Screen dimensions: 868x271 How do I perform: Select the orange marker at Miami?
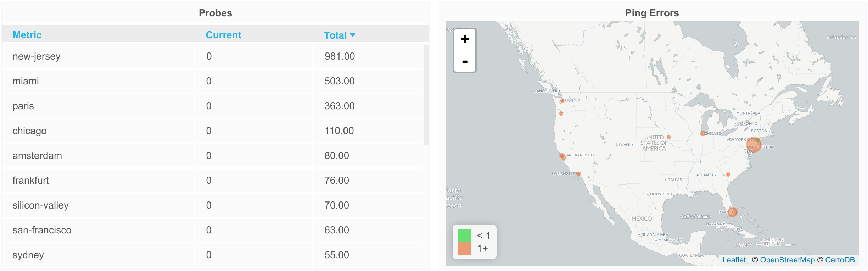click(x=733, y=212)
